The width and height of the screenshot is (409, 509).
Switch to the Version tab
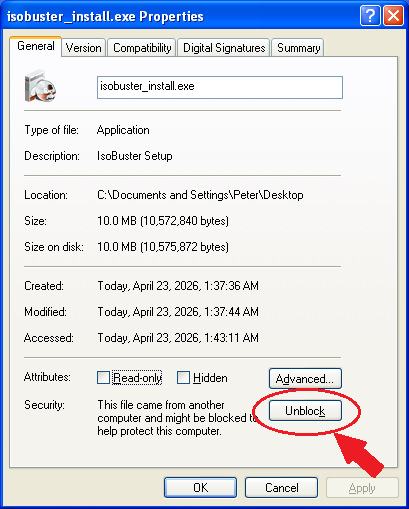[83, 48]
